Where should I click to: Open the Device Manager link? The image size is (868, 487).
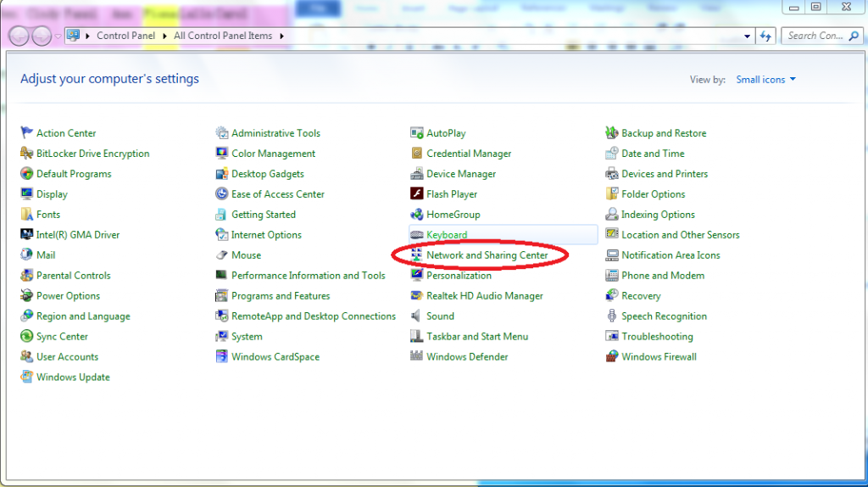coord(461,174)
